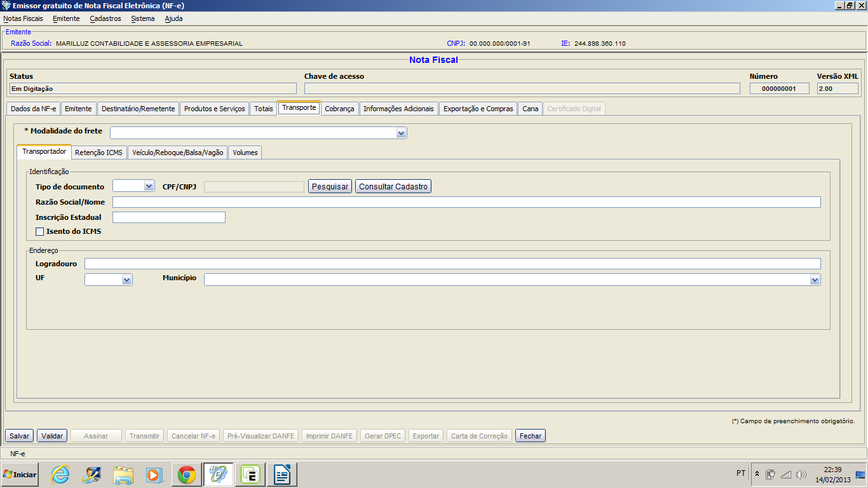Open the Notas Fiscais menu
868x488 pixels.
pos(24,18)
